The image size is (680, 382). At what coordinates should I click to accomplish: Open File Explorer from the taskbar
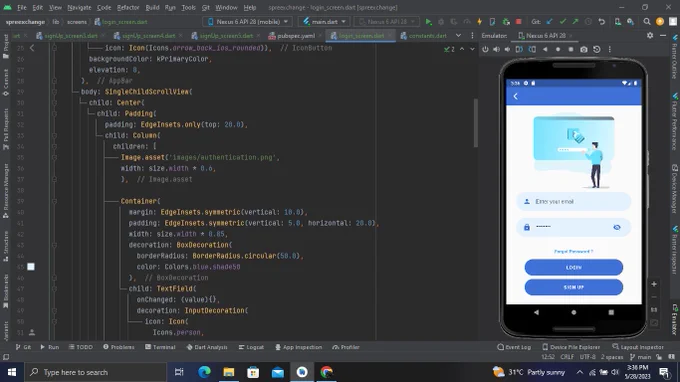click(x=229, y=372)
